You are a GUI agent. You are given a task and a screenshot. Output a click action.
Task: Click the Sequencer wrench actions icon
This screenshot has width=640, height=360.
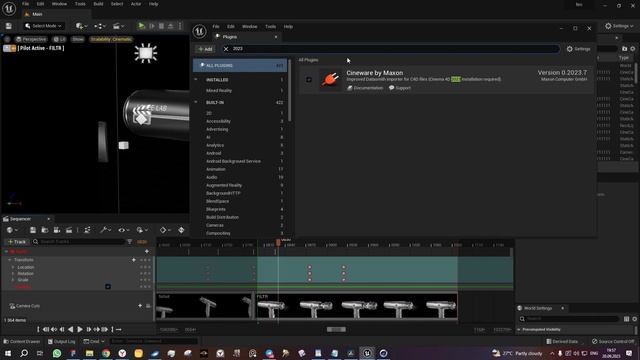(105, 230)
